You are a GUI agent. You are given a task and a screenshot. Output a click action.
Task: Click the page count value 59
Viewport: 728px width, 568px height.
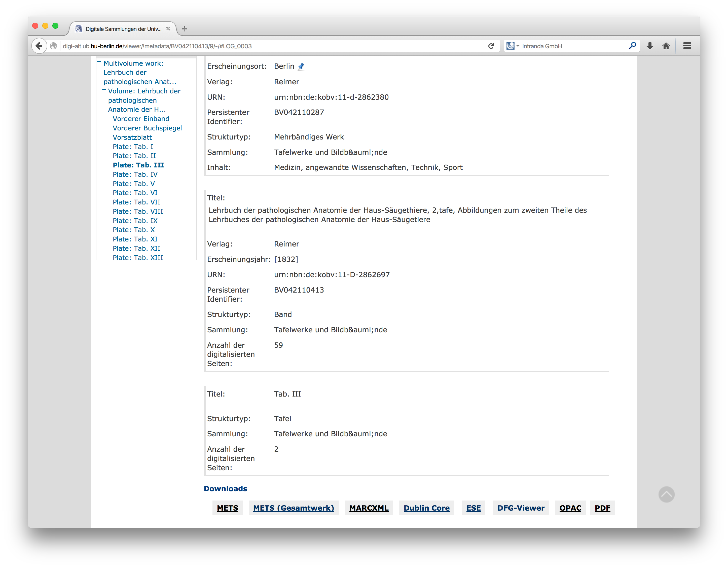(278, 345)
